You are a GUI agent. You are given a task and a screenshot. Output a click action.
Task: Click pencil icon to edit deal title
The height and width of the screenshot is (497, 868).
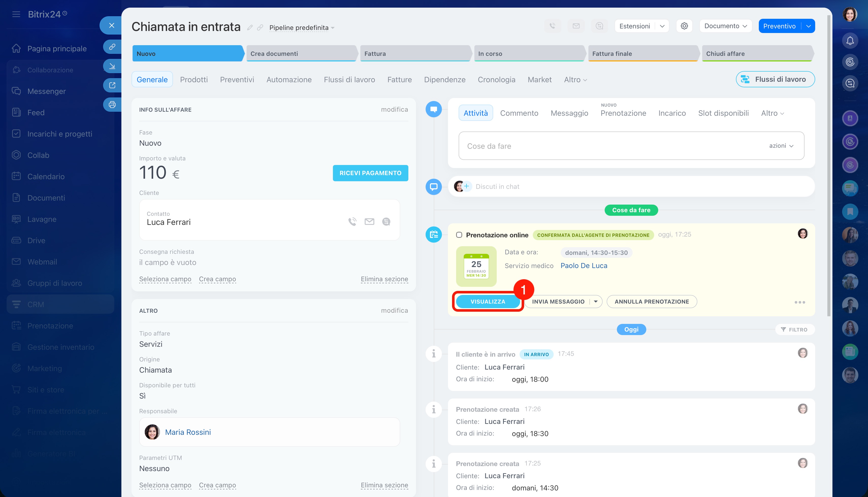[x=250, y=27]
